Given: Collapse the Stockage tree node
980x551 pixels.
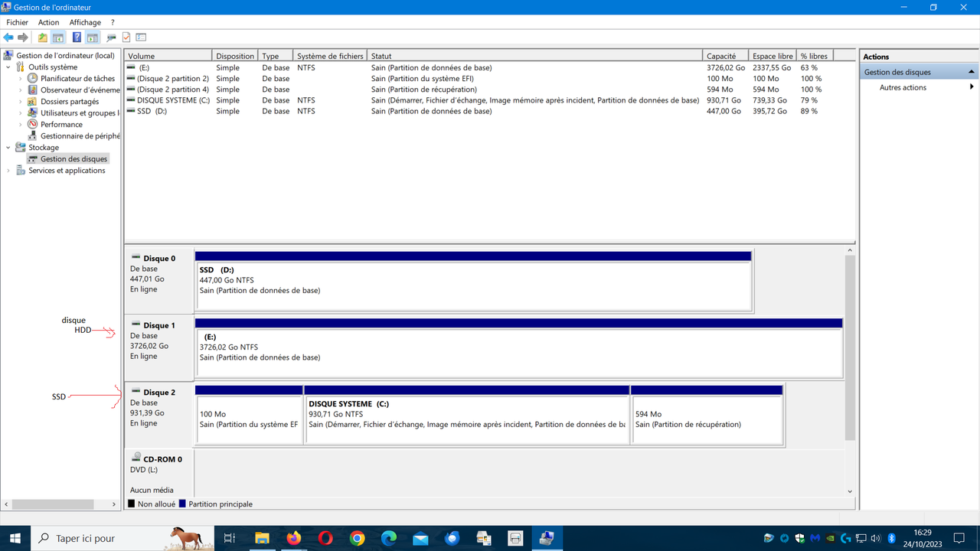Looking at the screenshot, I should pos(8,147).
